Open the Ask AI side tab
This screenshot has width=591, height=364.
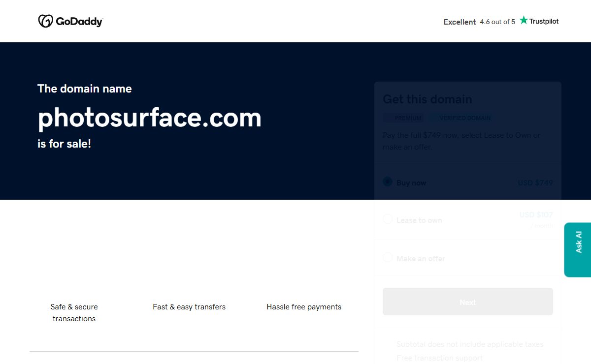pyautogui.click(x=578, y=250)
